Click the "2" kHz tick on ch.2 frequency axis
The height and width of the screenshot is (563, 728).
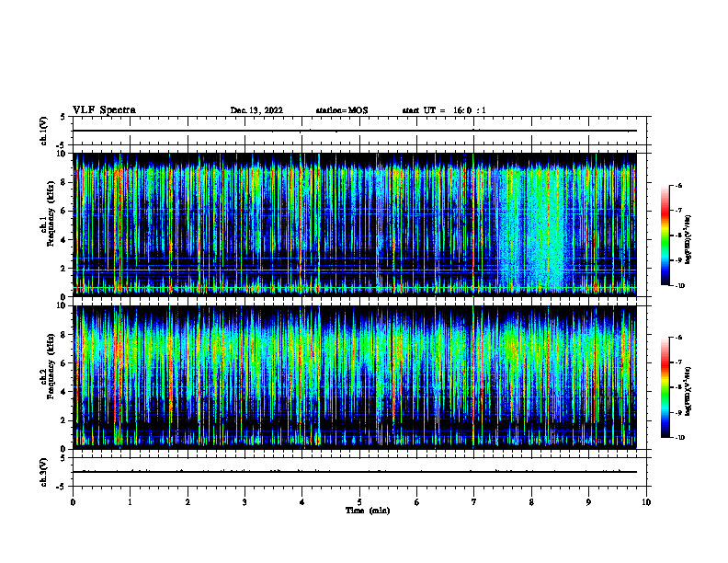click(x=64, y=420)
